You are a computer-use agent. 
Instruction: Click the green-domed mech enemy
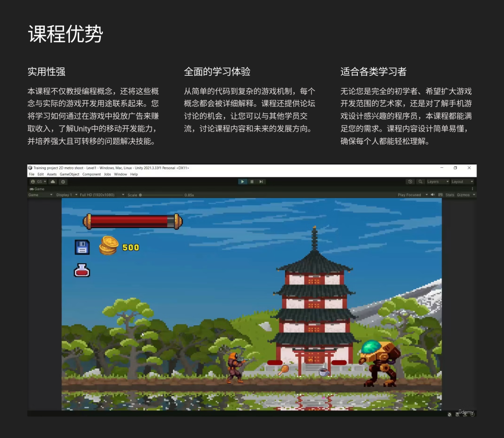tap(380, 363)
